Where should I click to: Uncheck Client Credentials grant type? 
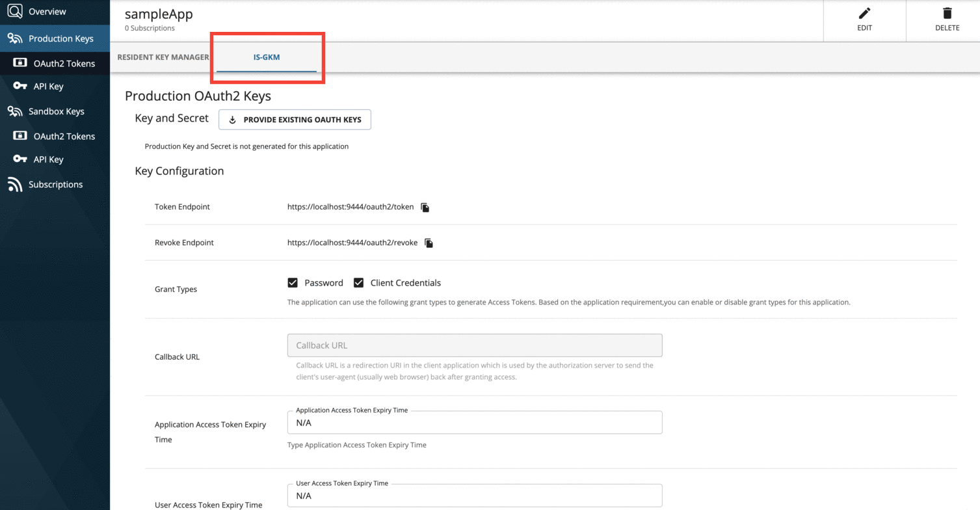[358, 283]
